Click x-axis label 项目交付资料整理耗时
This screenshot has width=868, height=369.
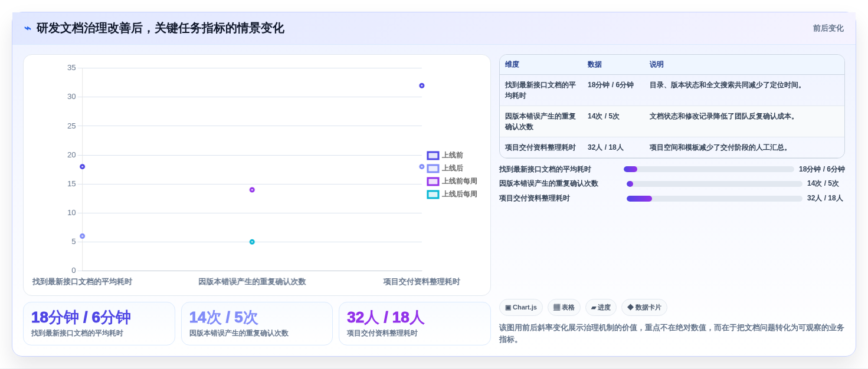421,282
